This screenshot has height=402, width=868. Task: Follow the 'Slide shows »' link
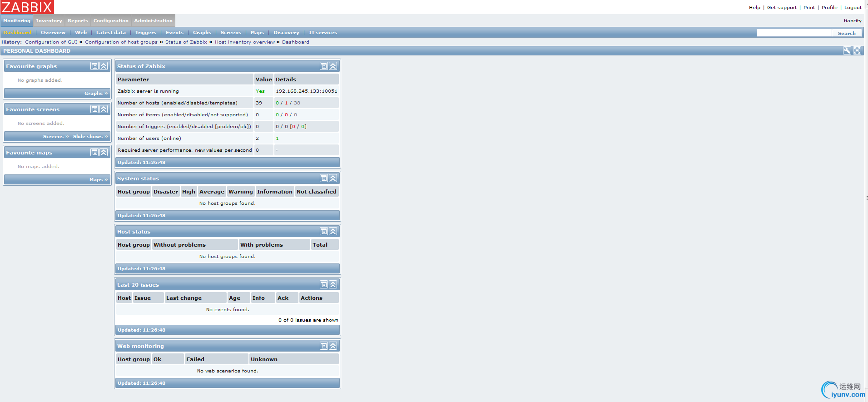coord(90,137)
